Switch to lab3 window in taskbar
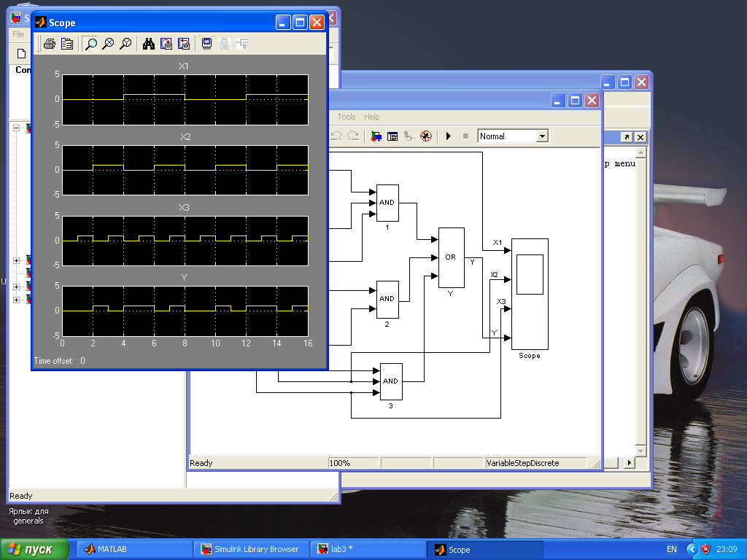 click(368, 549)
